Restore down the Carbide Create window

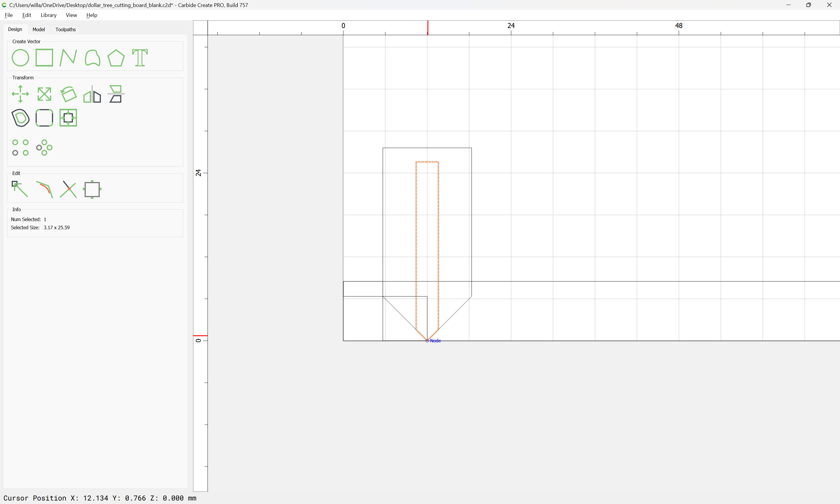[808, 5]
